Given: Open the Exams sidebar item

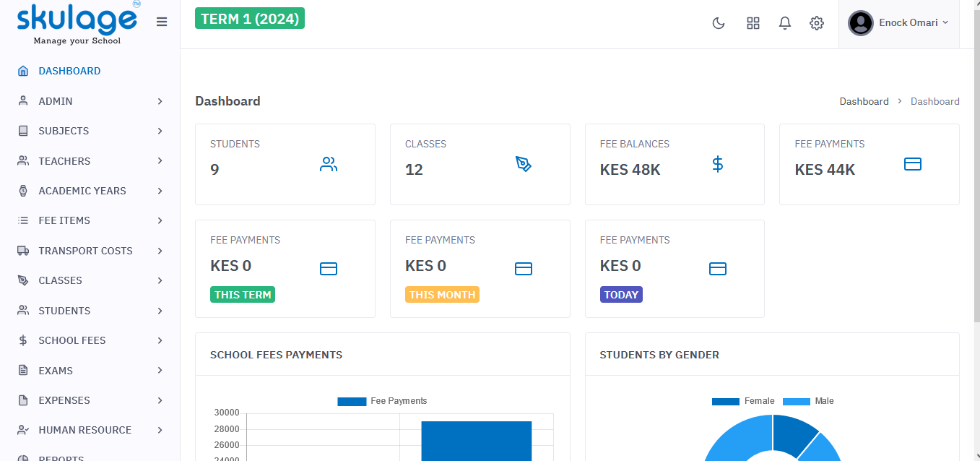Looking at the screenshot, I should pyautogui.click(x=56, y=371).
